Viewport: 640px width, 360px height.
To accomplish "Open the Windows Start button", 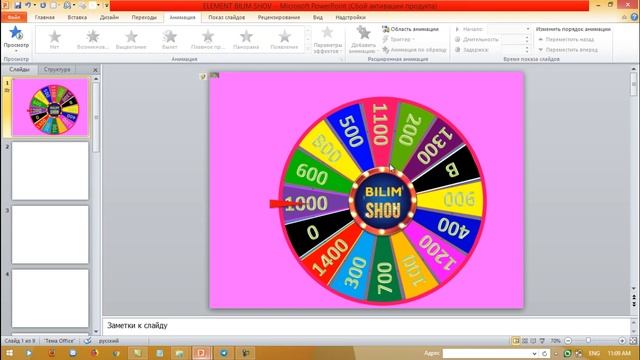I will pyautogui.click(x=9, y=353).
